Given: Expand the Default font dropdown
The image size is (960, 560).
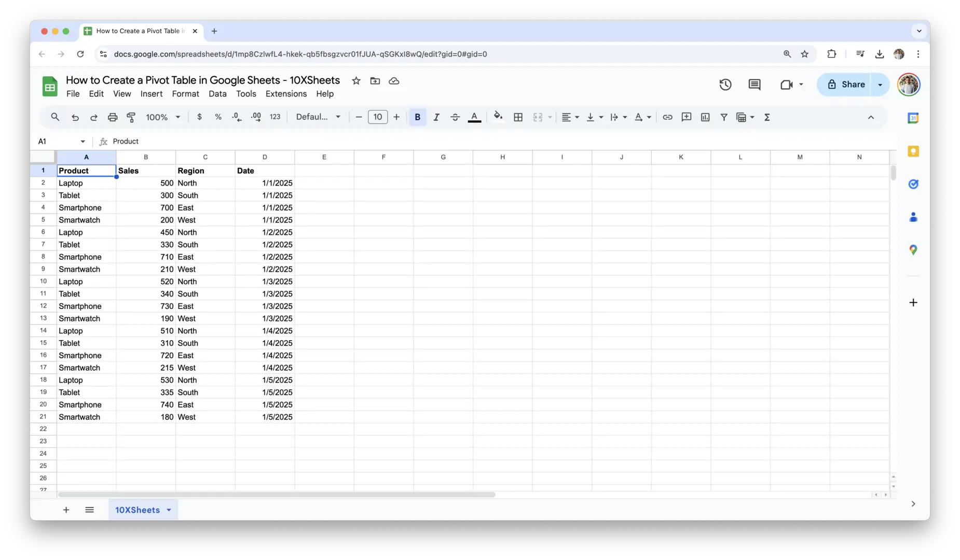Looking at the screenshot, I should 318,117.
